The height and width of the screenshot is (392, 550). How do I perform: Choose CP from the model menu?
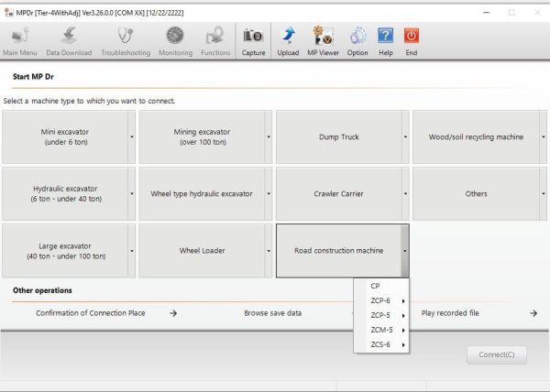coord(381,286)
